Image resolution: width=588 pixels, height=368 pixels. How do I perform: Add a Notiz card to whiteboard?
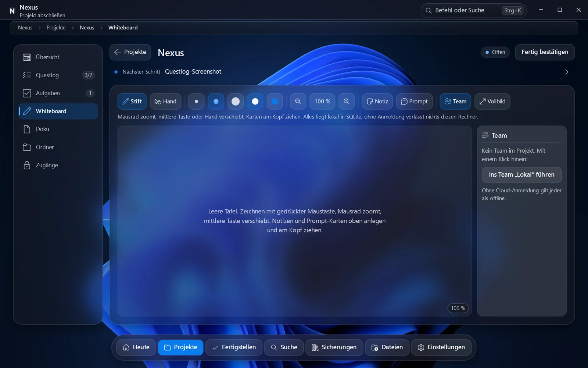tap(377, 102)
